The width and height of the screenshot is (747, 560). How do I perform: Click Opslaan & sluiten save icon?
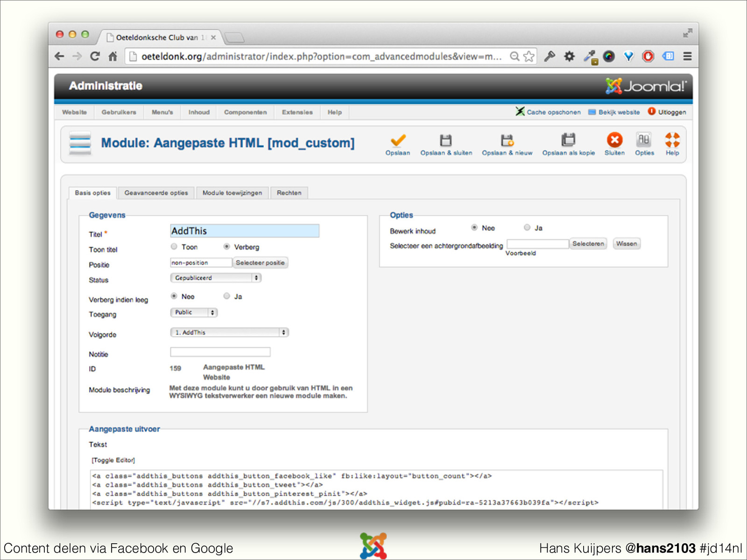point(446,140)
